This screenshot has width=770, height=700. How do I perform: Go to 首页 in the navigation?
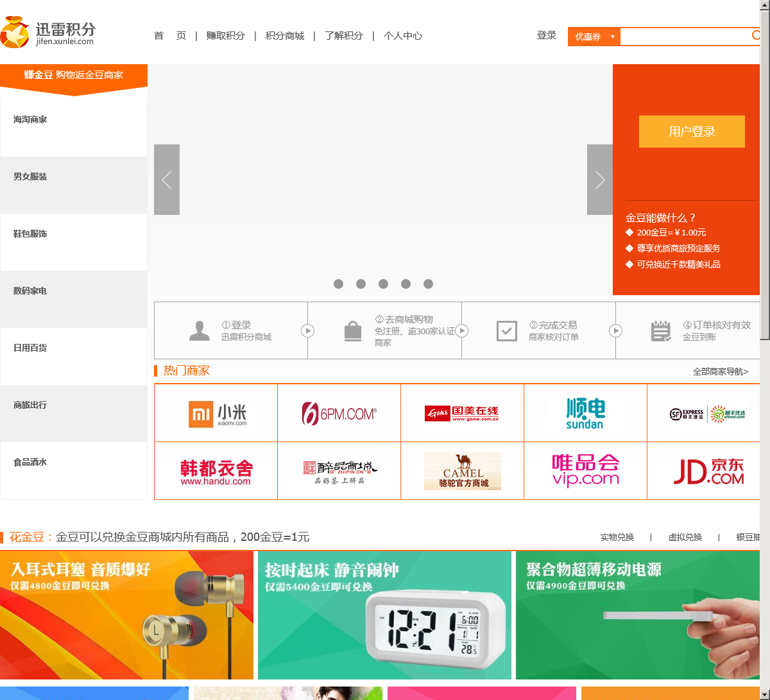coord(170,36)
